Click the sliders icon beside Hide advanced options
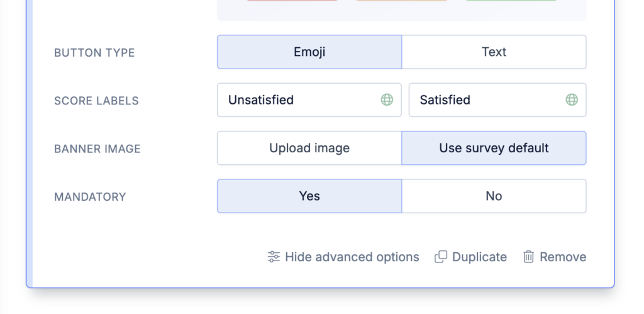 [x=274, y=257]
